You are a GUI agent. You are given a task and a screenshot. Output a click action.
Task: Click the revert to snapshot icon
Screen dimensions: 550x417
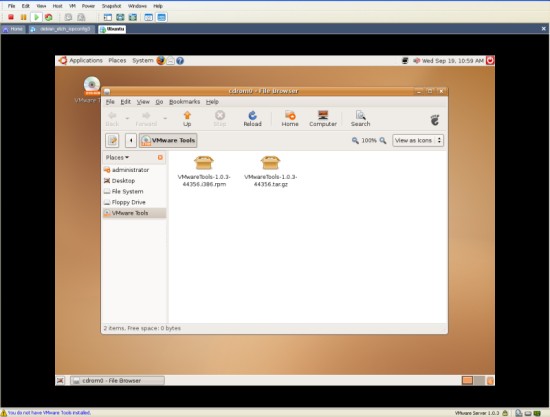(x=81, y=17)
